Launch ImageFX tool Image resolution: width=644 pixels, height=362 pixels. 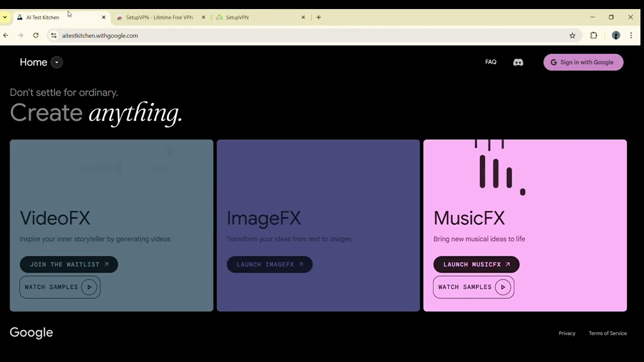coord(270,264)
